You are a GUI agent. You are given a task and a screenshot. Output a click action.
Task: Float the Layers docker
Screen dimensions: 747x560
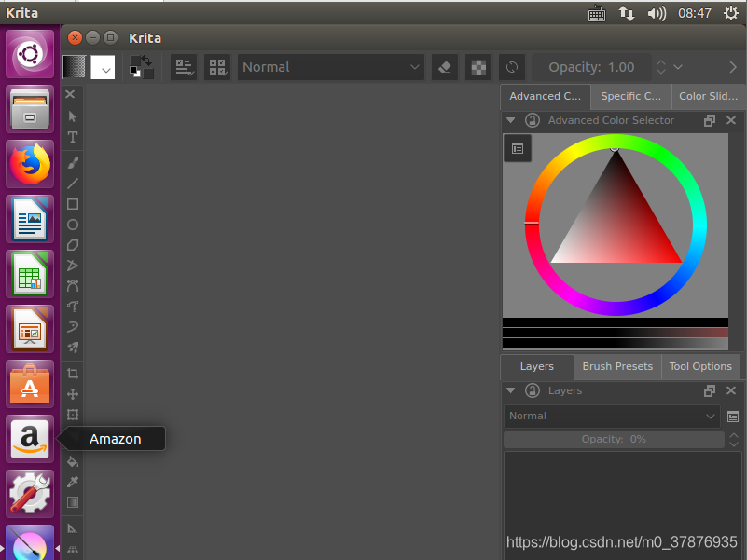(710, 391)
